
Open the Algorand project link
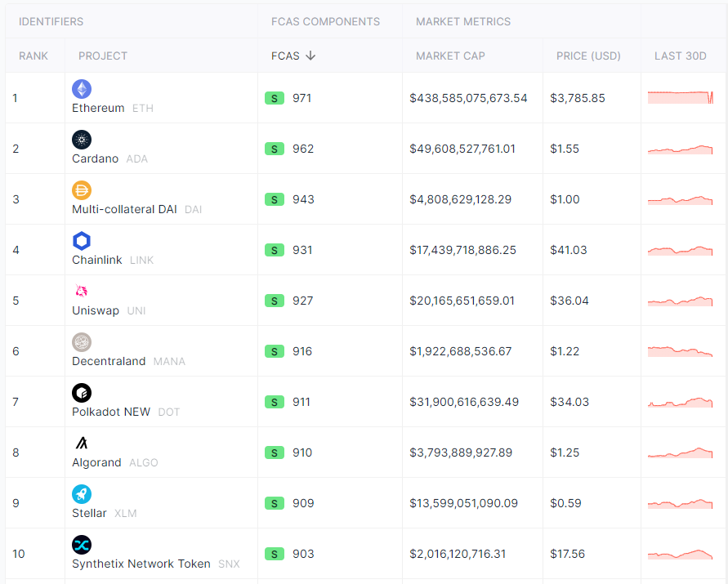[x=96, y=463]
